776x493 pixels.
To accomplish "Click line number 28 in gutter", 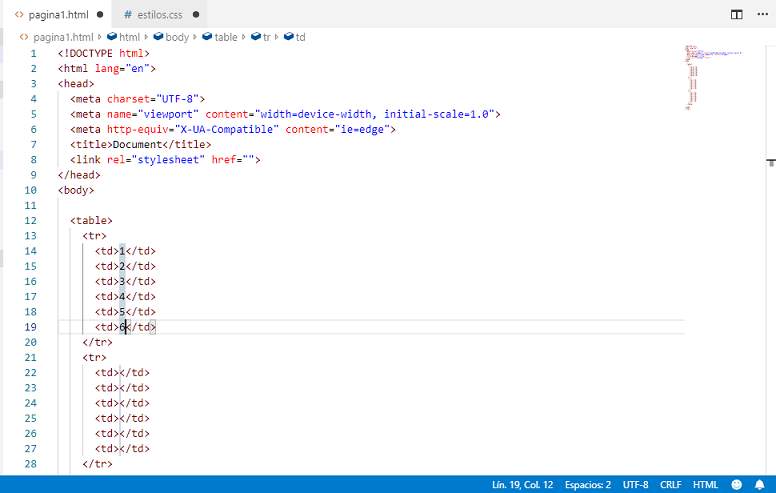I will pyautogui.click(x=30, y=464).
